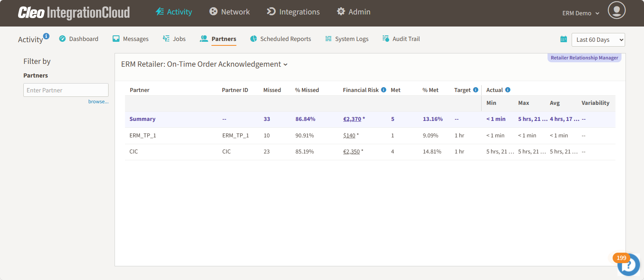Click the Financial Risk info icon

point(384,90)
